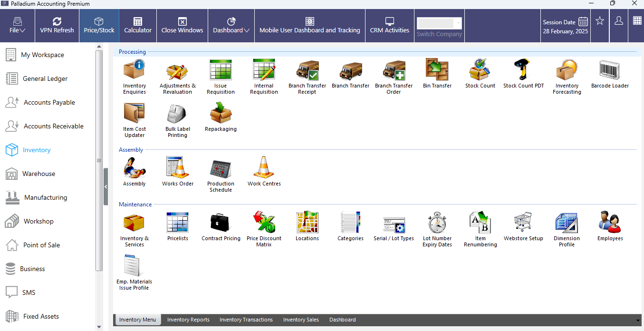644x331 pixels.
Task: Open Emp. Materials Issue Profile
Action: 135,273
